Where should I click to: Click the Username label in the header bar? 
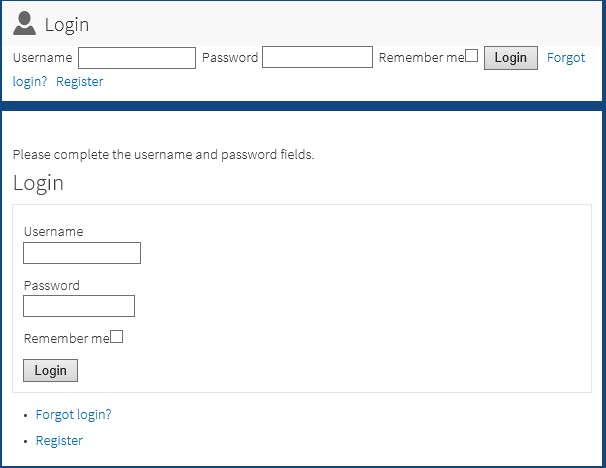pyautogui.click(x=43, y=58)
